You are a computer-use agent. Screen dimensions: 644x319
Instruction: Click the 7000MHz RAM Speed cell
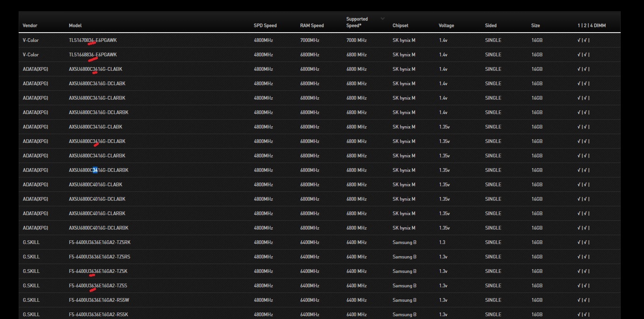pos(310,41)
